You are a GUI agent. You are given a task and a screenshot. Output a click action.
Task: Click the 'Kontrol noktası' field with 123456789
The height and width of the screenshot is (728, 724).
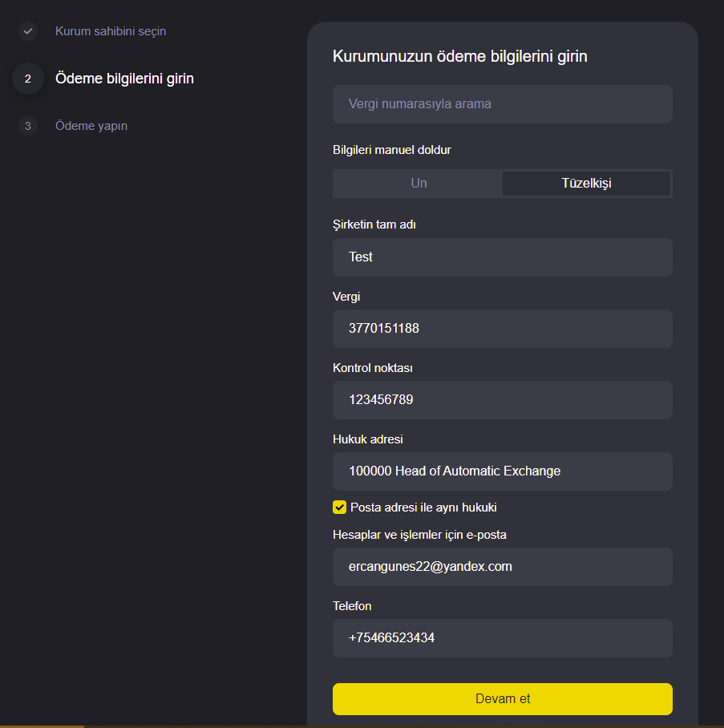[x=503, y=400]
